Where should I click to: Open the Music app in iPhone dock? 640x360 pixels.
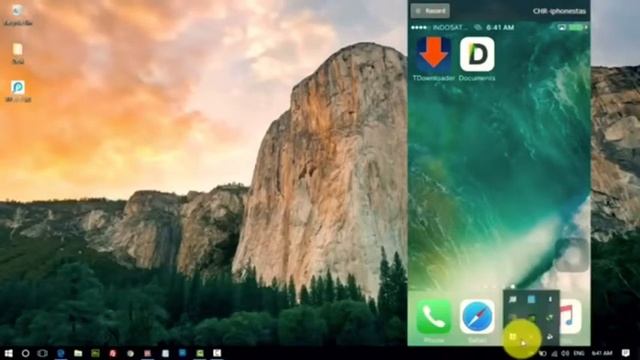pos(571,317)
